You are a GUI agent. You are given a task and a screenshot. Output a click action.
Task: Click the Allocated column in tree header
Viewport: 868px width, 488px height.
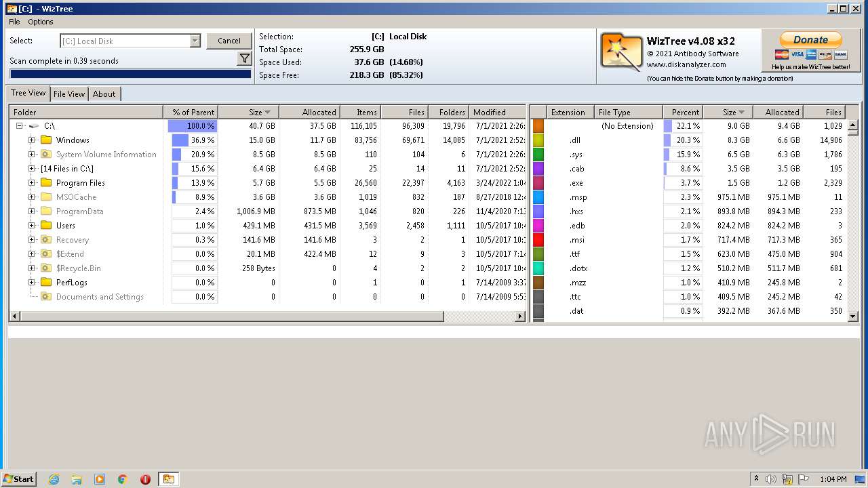click(309, 113)
